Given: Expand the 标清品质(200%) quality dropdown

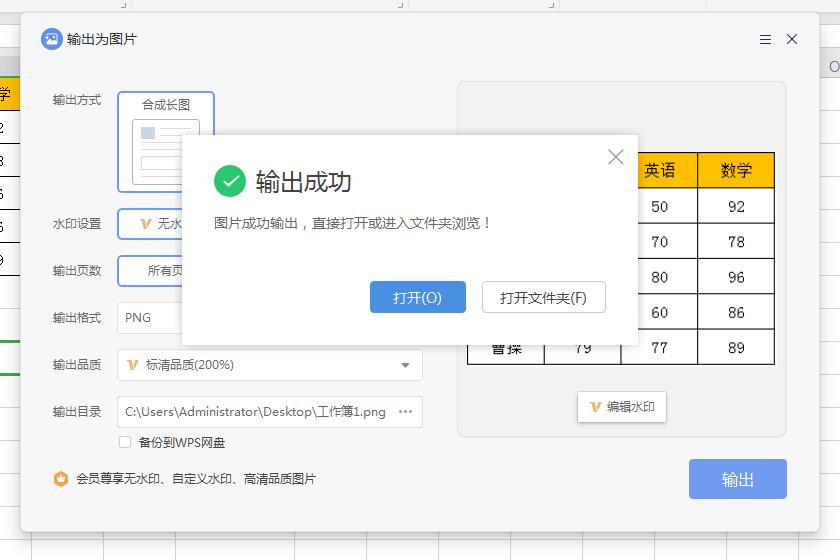Looking at the screenshot, I should 270,365.
